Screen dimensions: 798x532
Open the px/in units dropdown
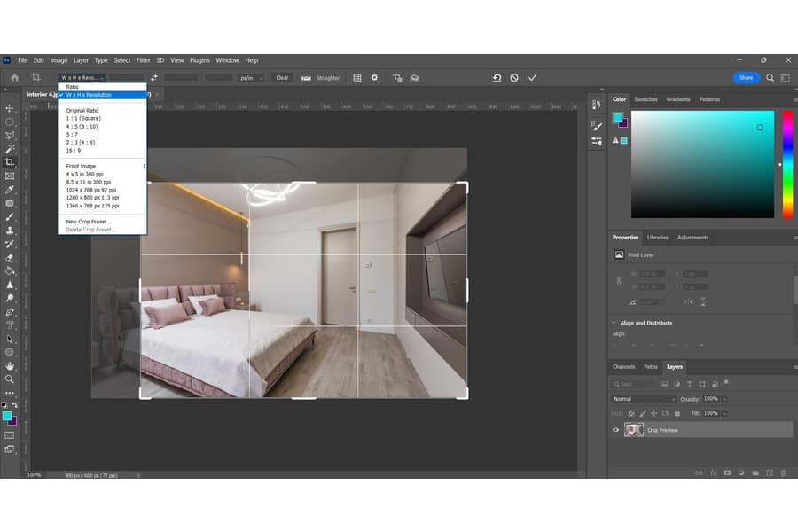pyautogui.click(x=252, y=78)
